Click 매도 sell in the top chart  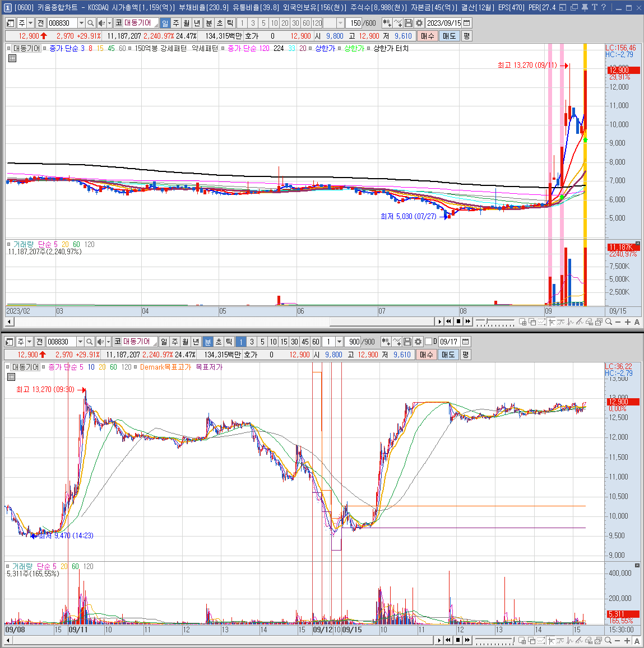(449, 36)
